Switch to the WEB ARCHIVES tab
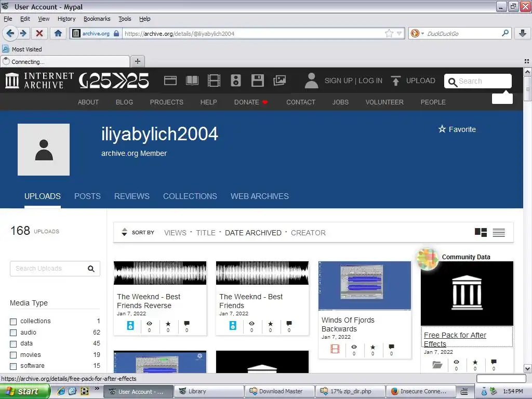The image size is (532, 399). (x=260, y=196)
